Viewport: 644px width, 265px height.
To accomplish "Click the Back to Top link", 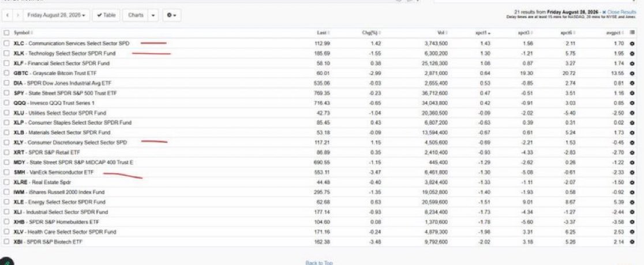I will pyautogui.click(x=319, y=263).
